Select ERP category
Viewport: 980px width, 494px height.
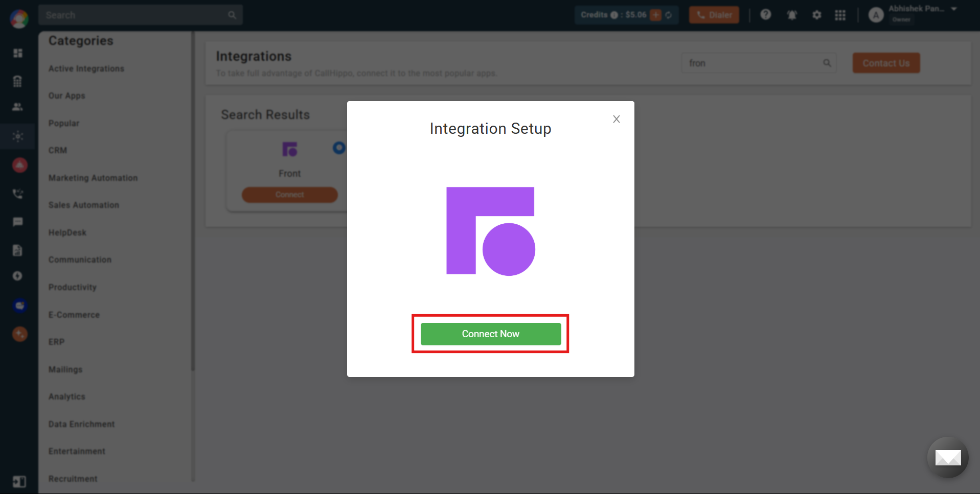tap(56, 342)
